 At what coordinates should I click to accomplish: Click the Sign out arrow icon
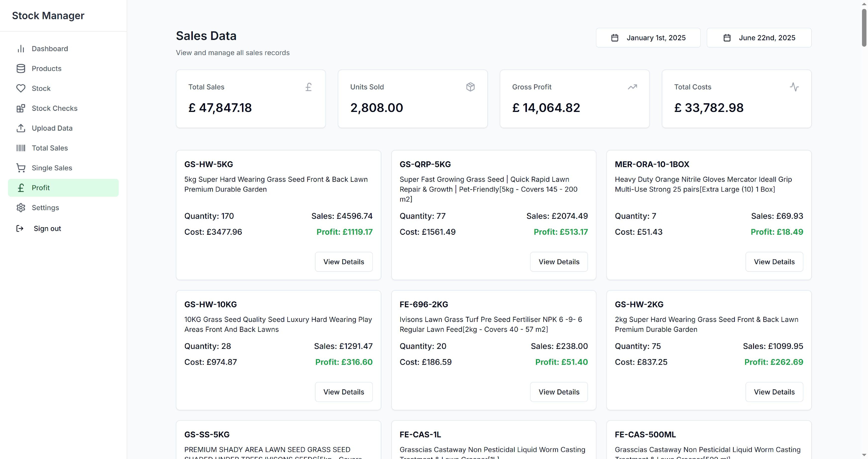[20, 228]
